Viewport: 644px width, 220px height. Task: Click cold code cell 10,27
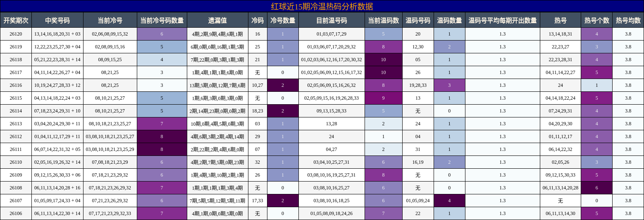tap(258, 85)
